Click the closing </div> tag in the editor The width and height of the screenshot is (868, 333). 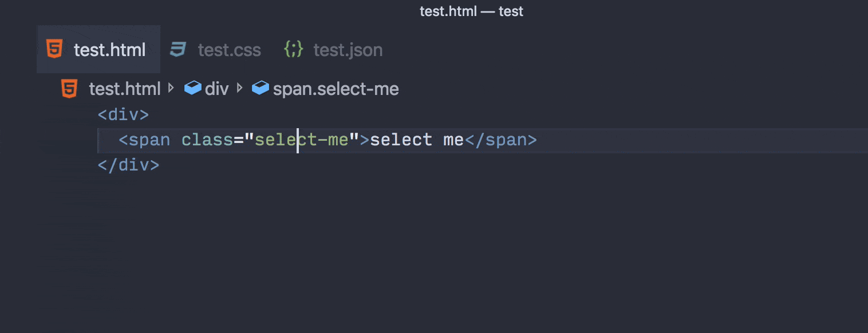point(129,164)
